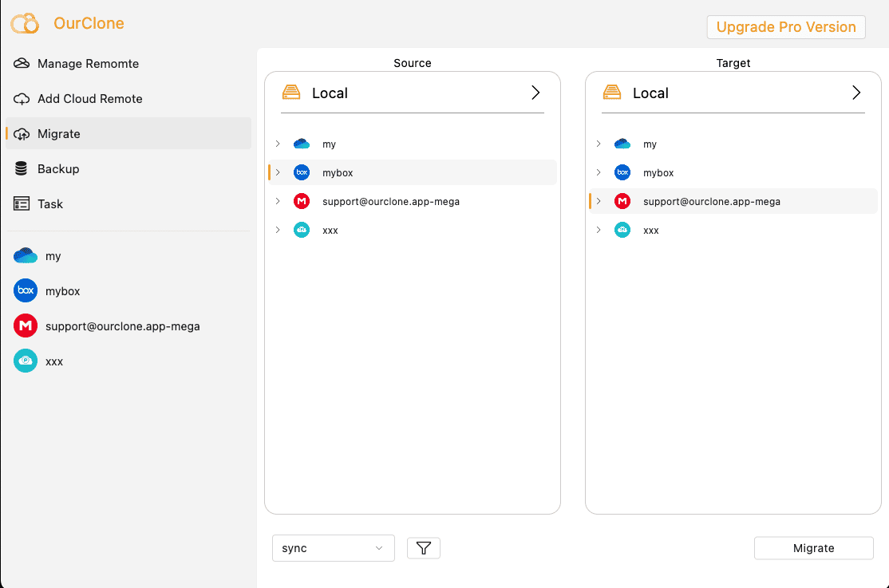This screenshot has width=889, height=588.
Task: Click the OurClone app title text
Action: point(89,23)
